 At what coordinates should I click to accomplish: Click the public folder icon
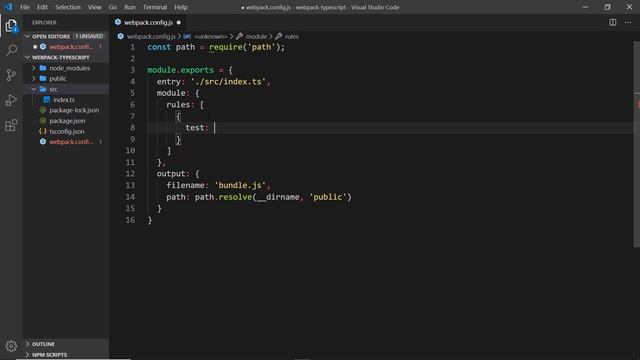(x=43, y=78)
